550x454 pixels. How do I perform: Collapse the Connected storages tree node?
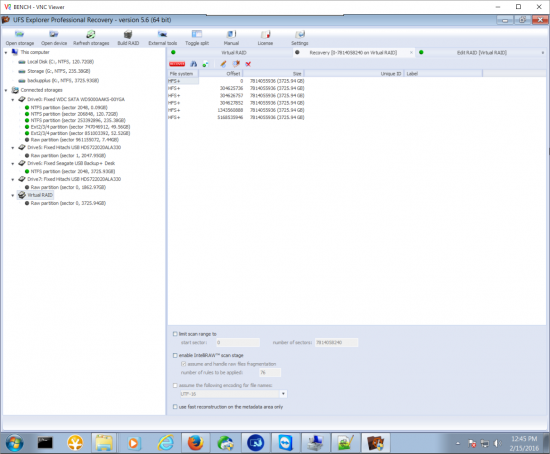click(x=6, y=90)
